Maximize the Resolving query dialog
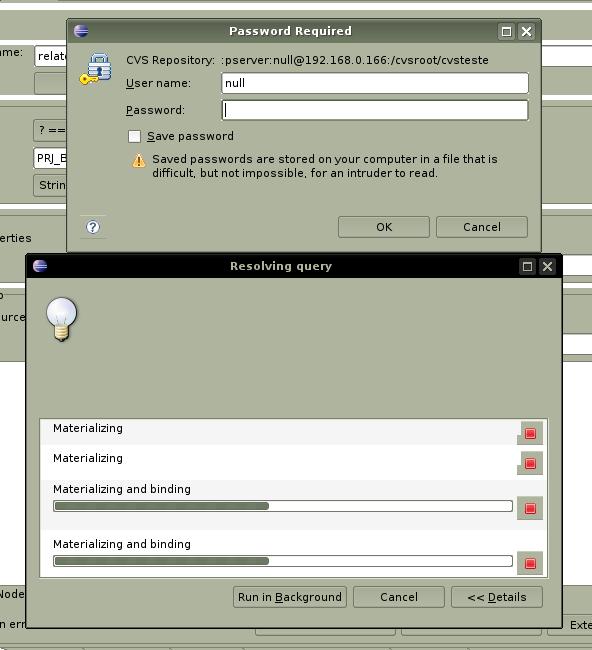592x650 pixels. 527,266
